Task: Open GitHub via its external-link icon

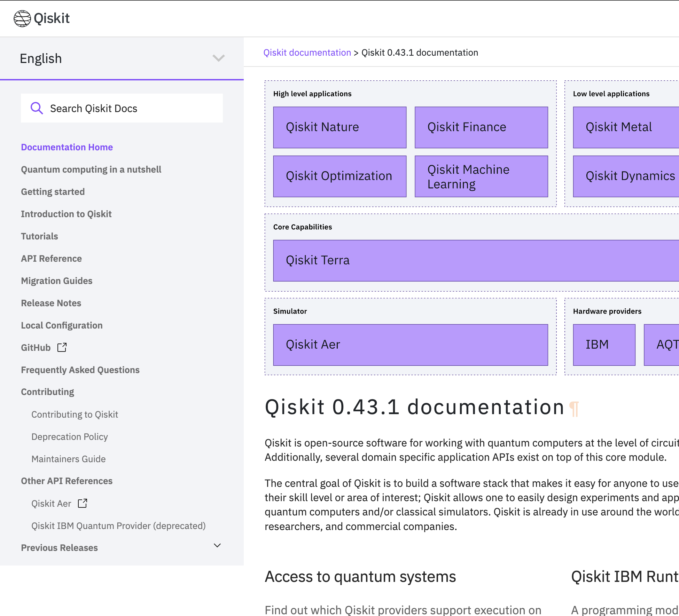Action: 62,347
